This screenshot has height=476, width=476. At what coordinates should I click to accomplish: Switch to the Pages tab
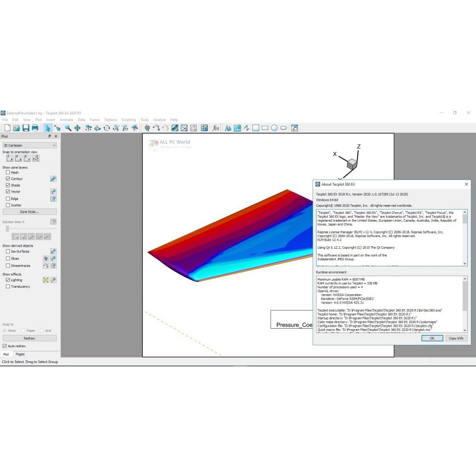(20, 354)
